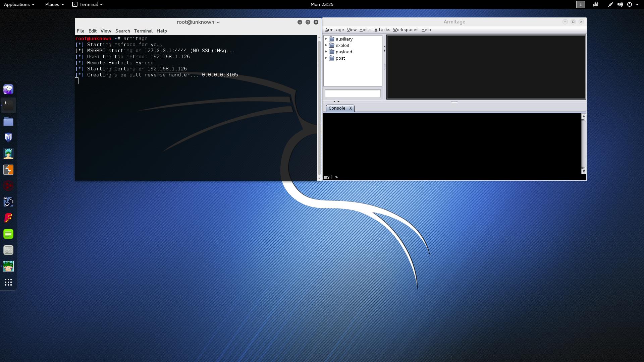Open the Applications menu dropdown
Screen dimensions: 644x362
coord(19,4)
